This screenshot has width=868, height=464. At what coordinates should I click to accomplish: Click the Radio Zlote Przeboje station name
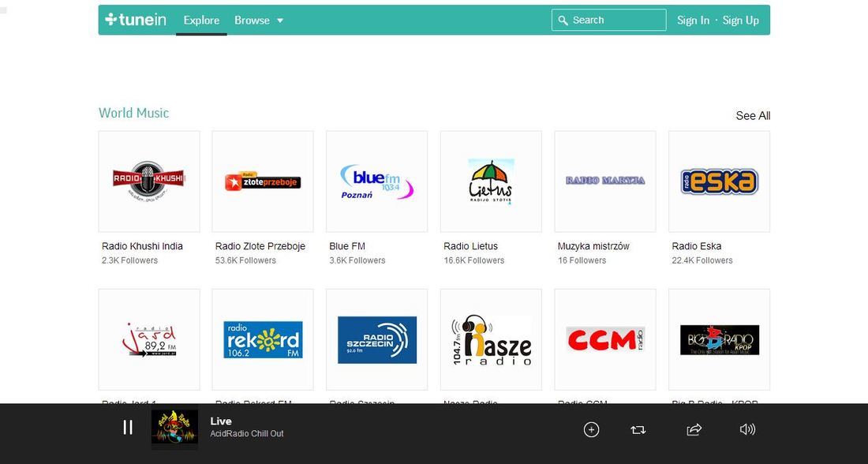pyautogui.click(x=260, y=246)
